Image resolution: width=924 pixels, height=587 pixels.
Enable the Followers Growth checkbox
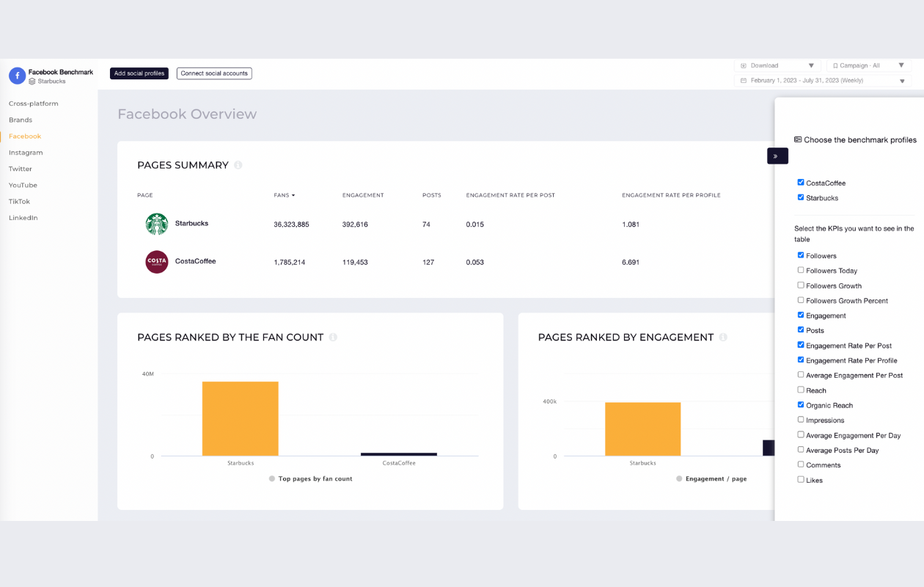[801, 285]
